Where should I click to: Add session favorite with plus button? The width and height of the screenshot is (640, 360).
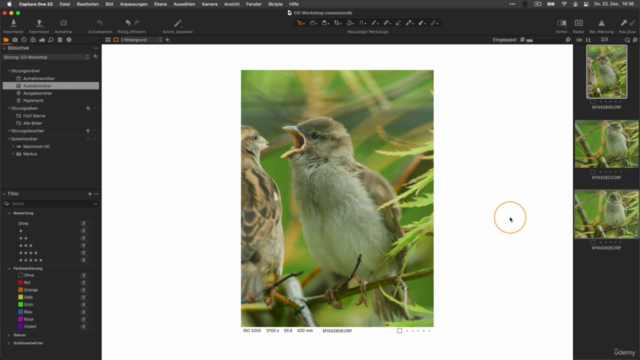pyautogui.click(x=88, y=131)
